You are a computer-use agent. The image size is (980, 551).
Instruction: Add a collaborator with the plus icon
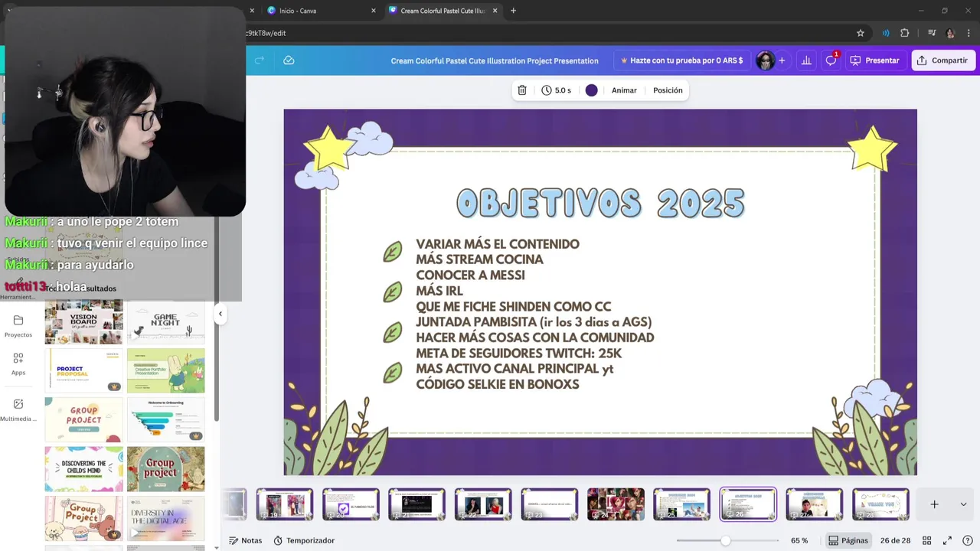tap(782, 60)
